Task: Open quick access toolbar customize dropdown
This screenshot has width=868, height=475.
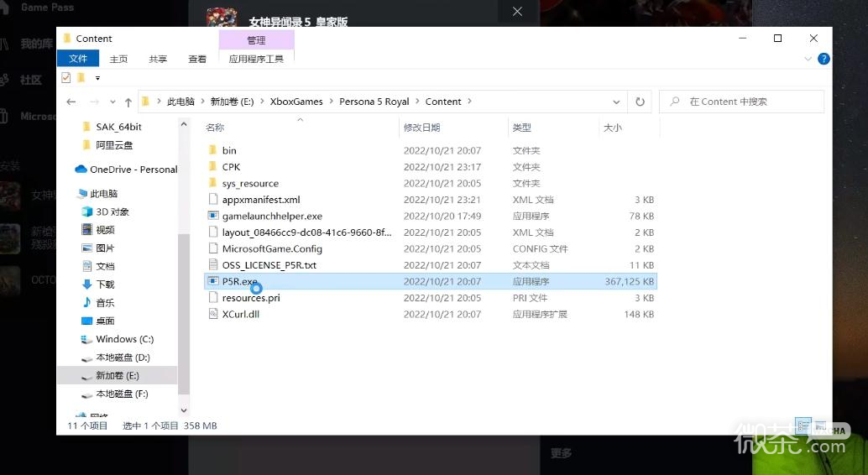Action: point(97,78)
